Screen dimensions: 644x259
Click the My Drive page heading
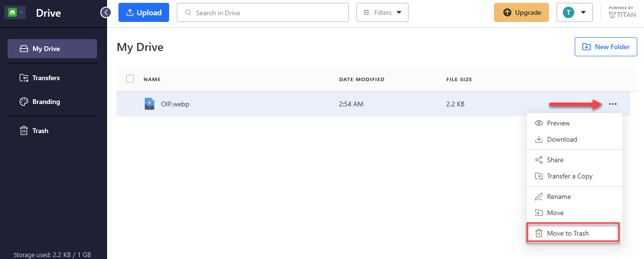click(x=140, y=47)
